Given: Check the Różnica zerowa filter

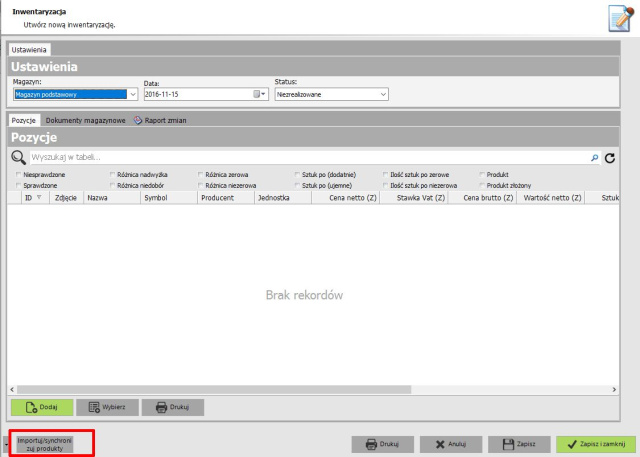Looking at the screenshot, I should (200, 175).
